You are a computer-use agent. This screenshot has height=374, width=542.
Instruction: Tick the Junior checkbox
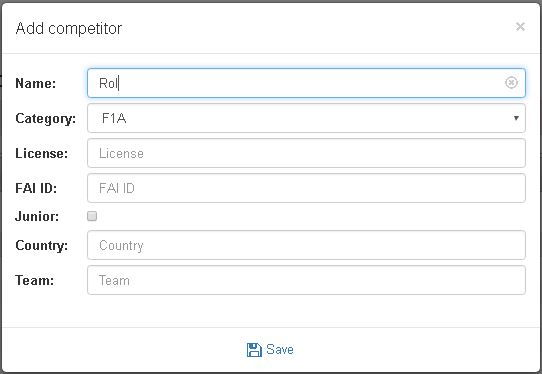click(92, 216)
